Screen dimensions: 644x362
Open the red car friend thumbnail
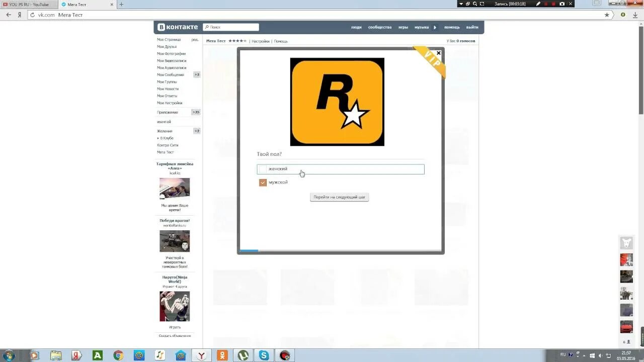pos(626,327)
